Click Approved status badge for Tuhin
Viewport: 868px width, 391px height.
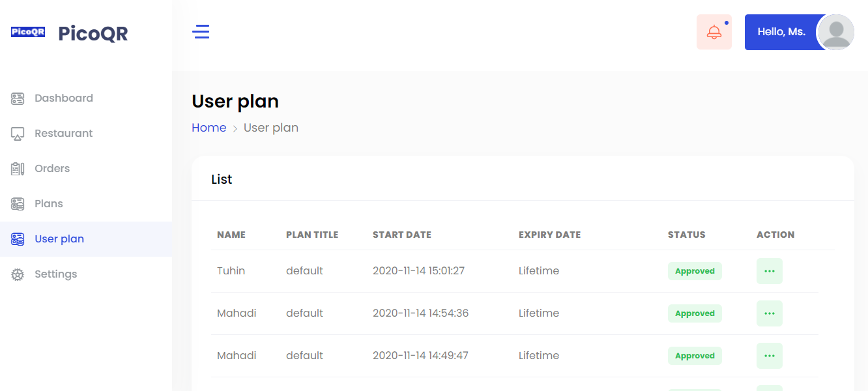[x=695, y=271]
